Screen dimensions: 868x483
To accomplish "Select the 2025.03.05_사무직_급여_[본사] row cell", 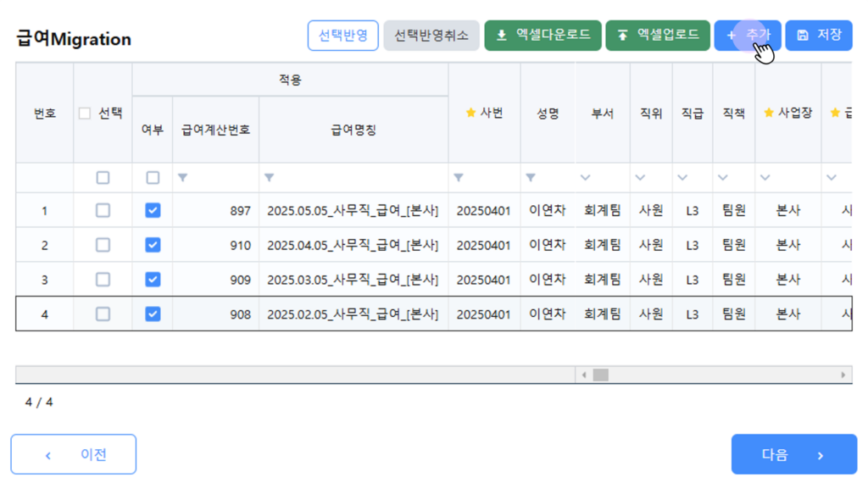I will pyautogui.click(x=353, y=280).
